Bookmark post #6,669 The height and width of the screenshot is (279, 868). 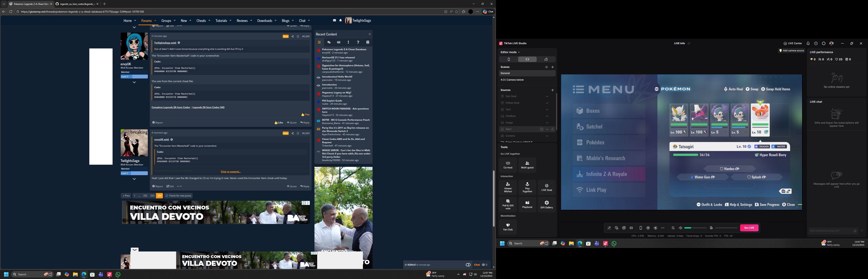point(298,133)
